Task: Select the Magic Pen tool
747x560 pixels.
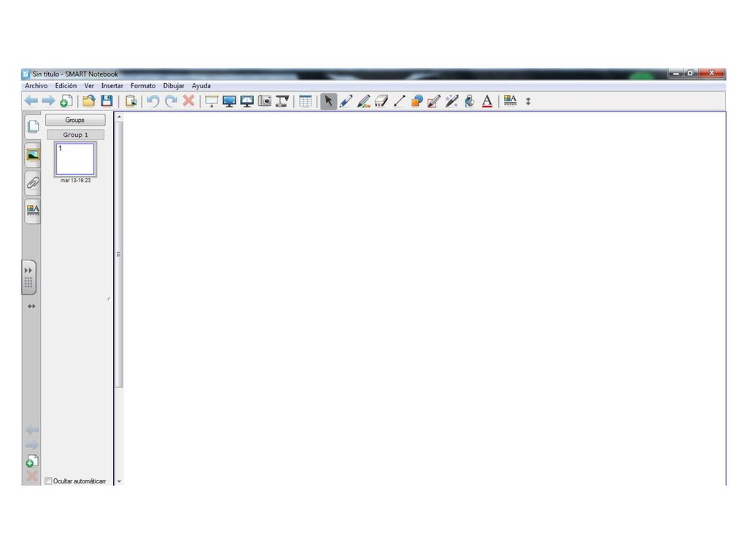Action: coord(452,101)
